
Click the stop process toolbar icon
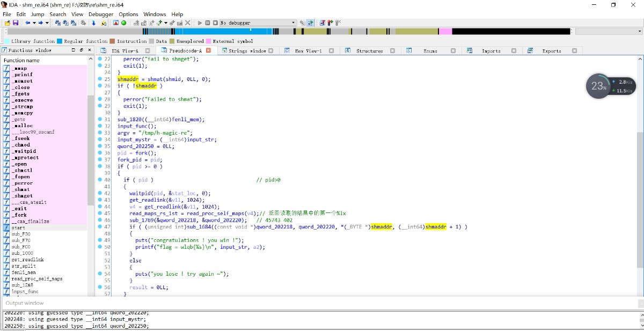215,23
